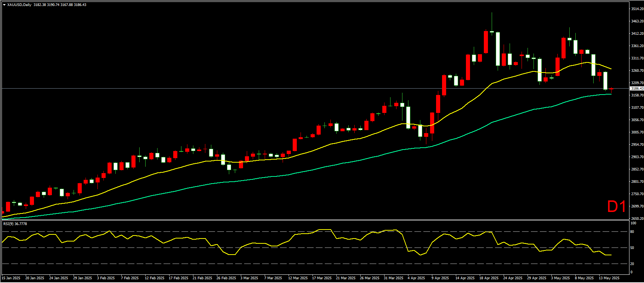The height and width of the screenshot is (283, 644).
Task: Click time axis date 29 Jan 2025
Action: (x=83, y=278)
